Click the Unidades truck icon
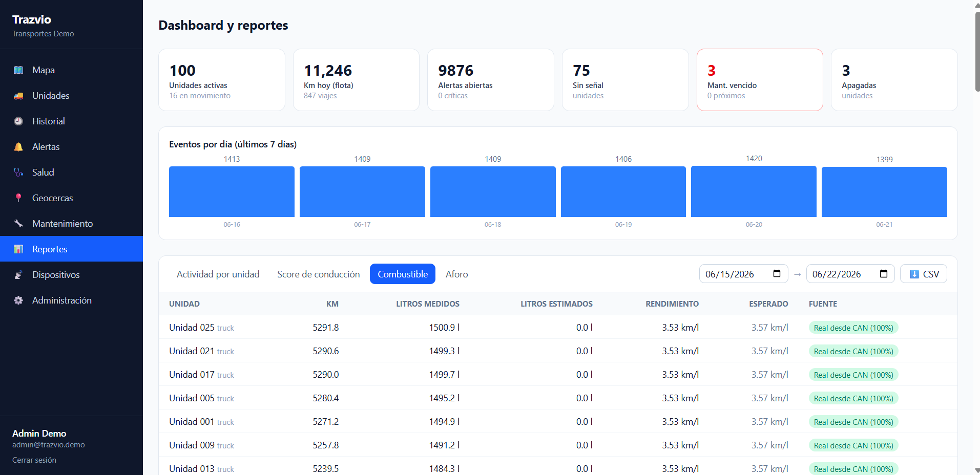980x475 pixels. (18, 96)
